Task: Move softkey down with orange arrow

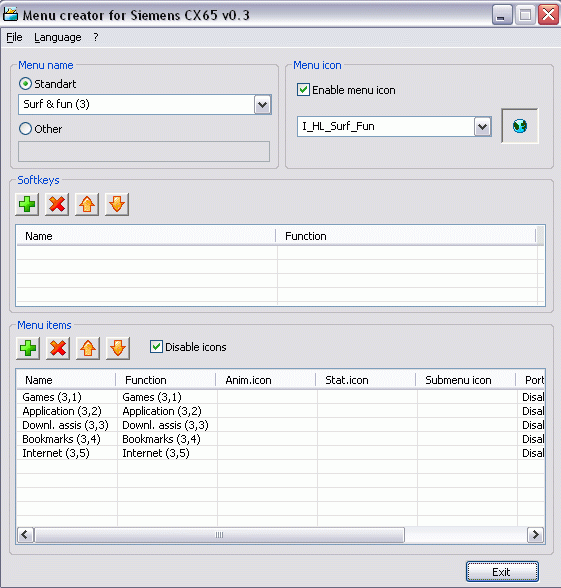Action: (117, 204)
